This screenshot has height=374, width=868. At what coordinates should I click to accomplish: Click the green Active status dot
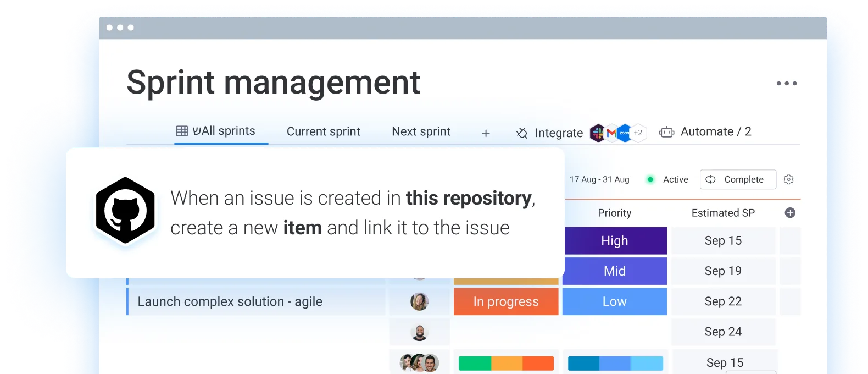(x=650, y=179)
